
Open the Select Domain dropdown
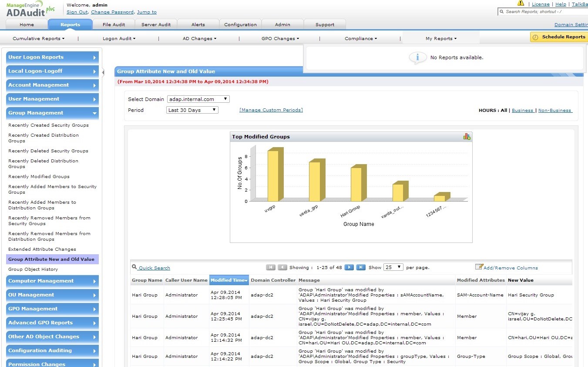tap(198, 99)
